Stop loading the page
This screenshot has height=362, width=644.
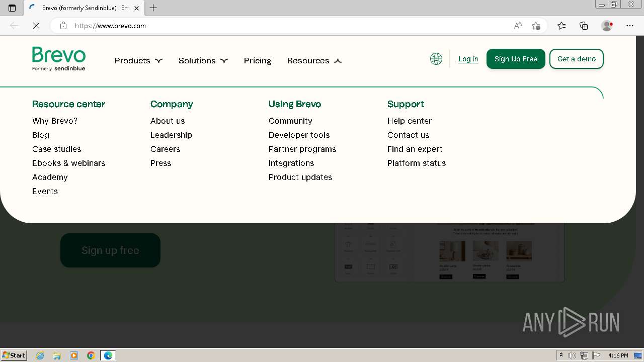tap(36, 26)
